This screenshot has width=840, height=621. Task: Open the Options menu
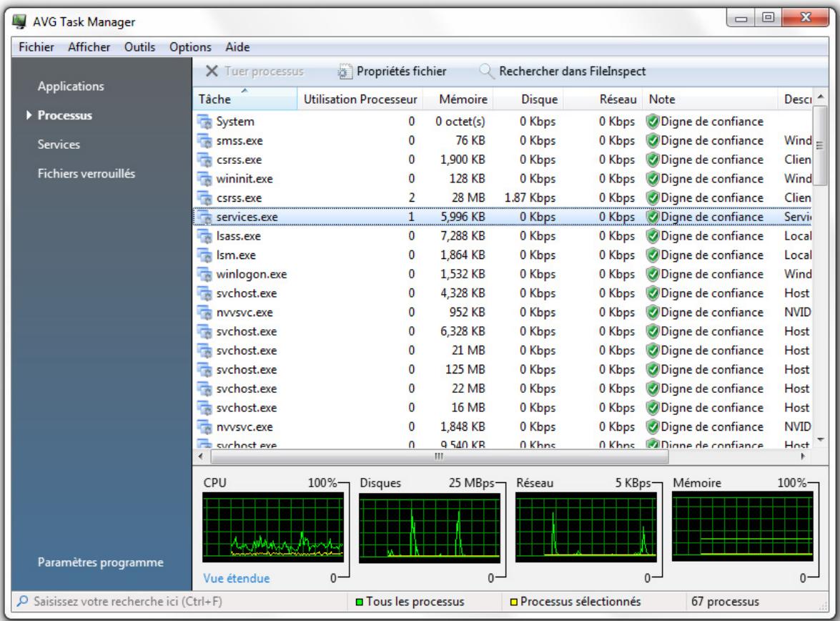[190, 47]
